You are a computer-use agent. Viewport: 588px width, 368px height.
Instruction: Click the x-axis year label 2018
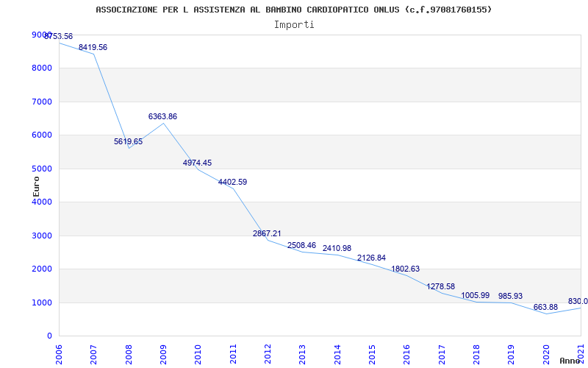pyautogui.click(x=476, y=354)
